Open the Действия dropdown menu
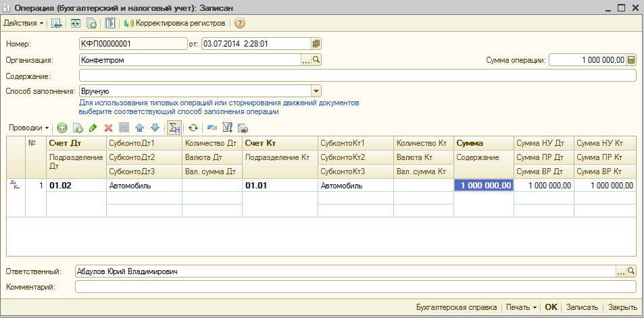Viewport: 644px width, 318px height. 23,23
